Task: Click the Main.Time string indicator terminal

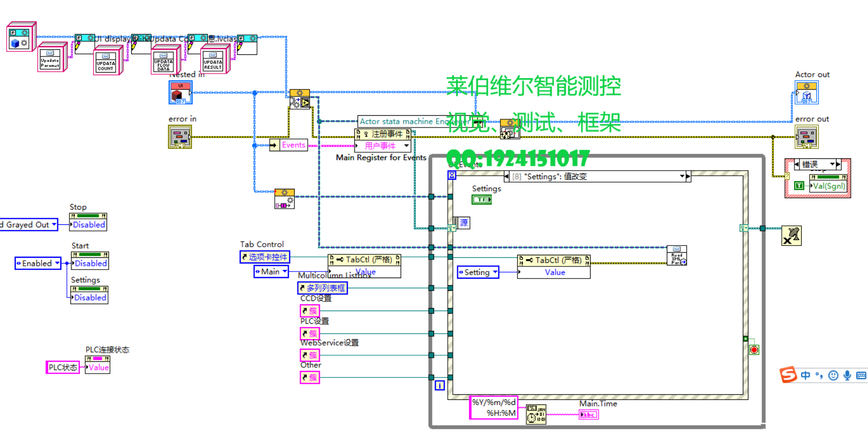Action: pyautogui.click(x=589, y=415)
